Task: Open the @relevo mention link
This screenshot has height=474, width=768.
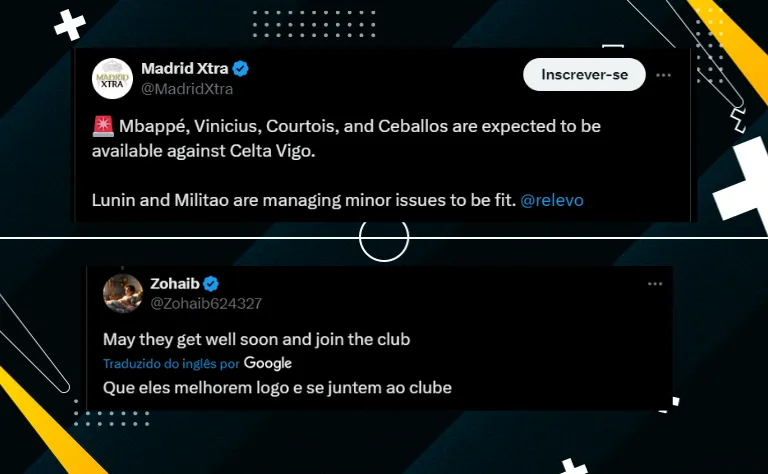Action: point(552,200)
